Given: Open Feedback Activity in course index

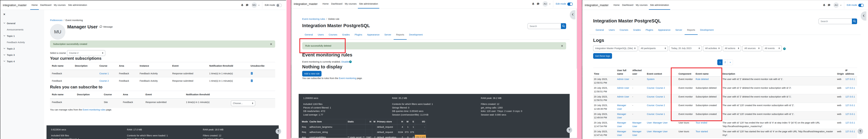Looking at the screenshot, I should tap(16, 42).
